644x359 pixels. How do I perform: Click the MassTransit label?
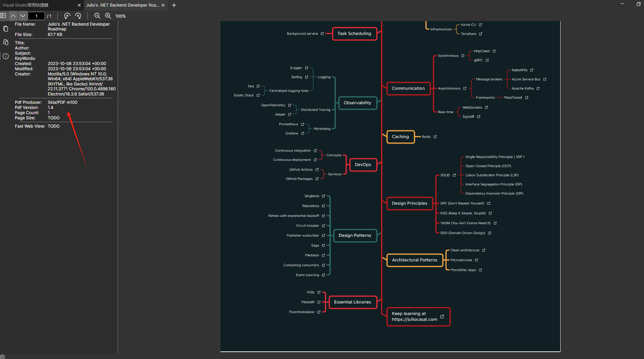pos(513,98)
